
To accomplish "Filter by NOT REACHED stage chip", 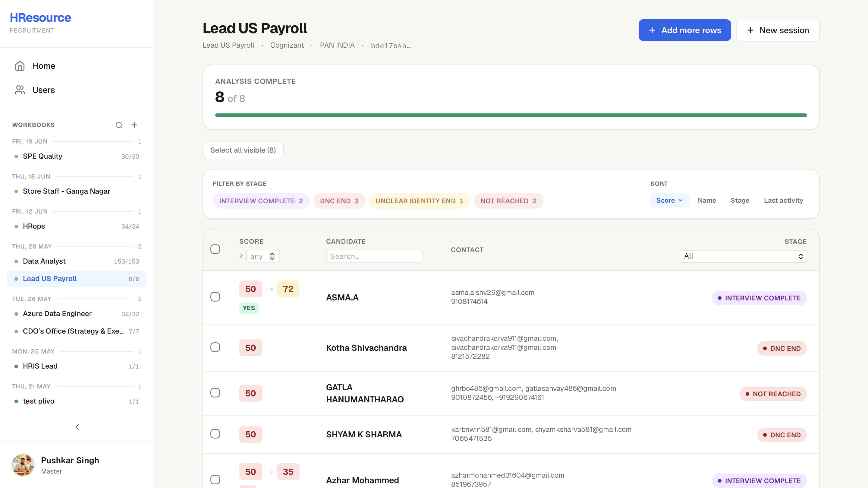I will 508,201.
